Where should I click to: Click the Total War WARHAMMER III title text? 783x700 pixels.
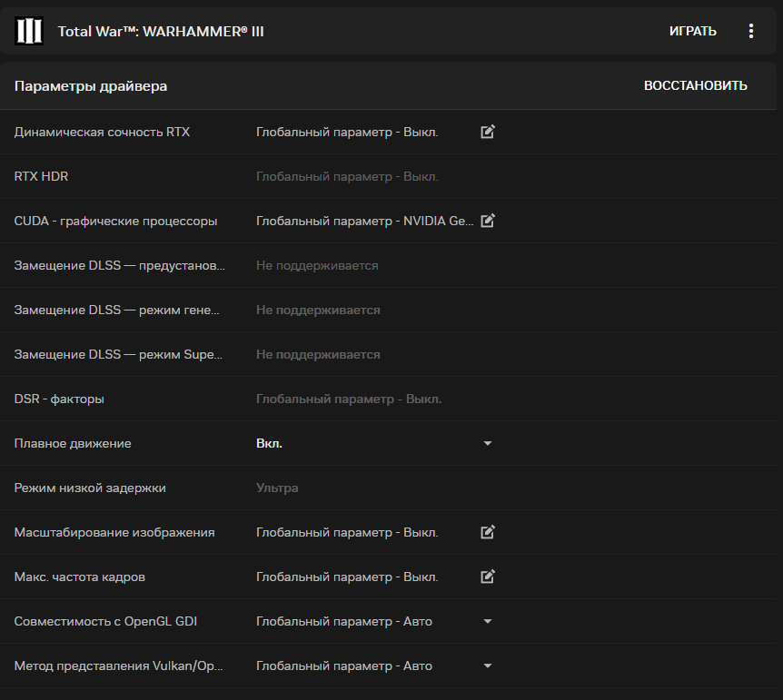point(161,32)
